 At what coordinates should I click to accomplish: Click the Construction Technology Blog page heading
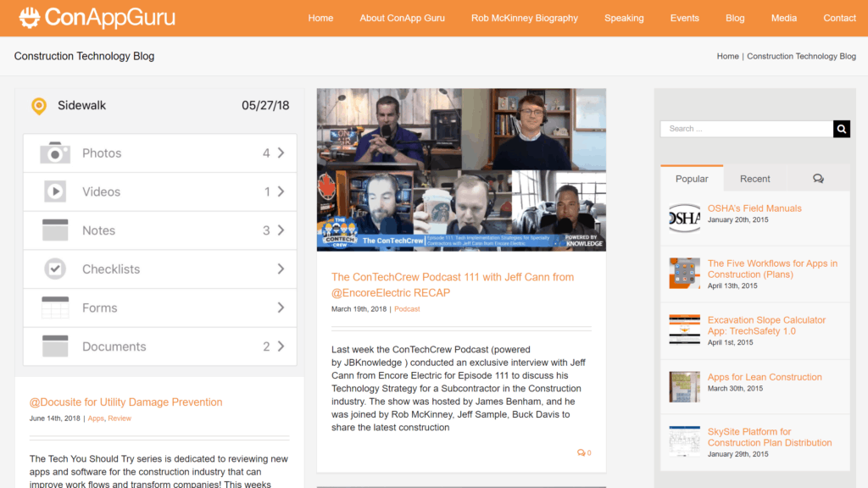(84, 57)
